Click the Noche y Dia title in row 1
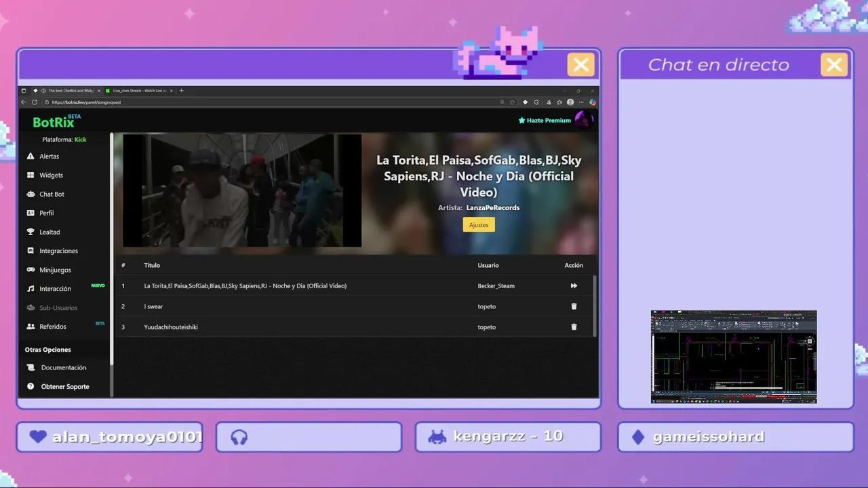This screenshot has width=868, height=488. click(245, 286)
